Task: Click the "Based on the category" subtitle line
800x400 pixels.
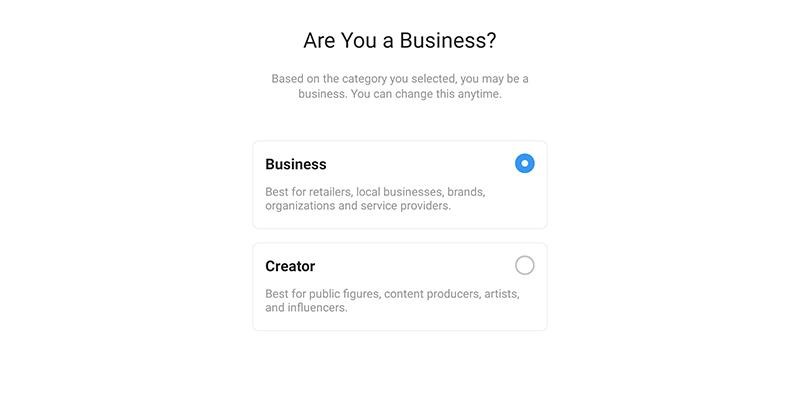Action: (400, 78)
